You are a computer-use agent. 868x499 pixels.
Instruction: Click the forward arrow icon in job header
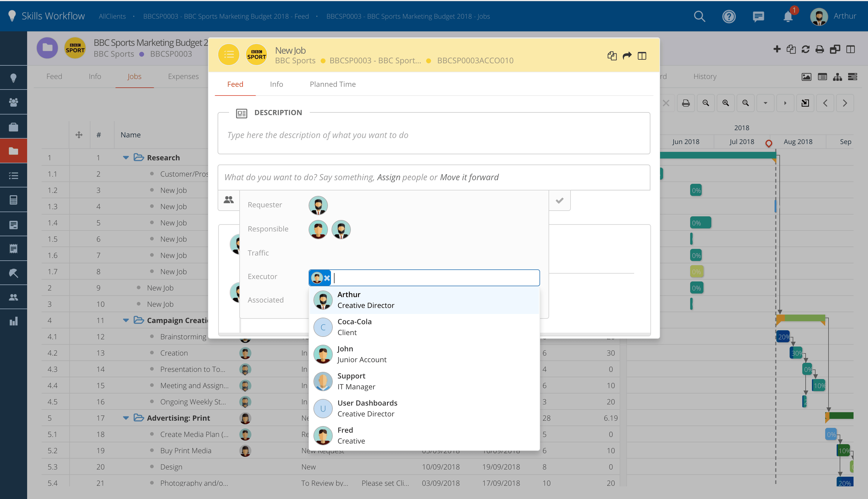(x=627, y=55)
